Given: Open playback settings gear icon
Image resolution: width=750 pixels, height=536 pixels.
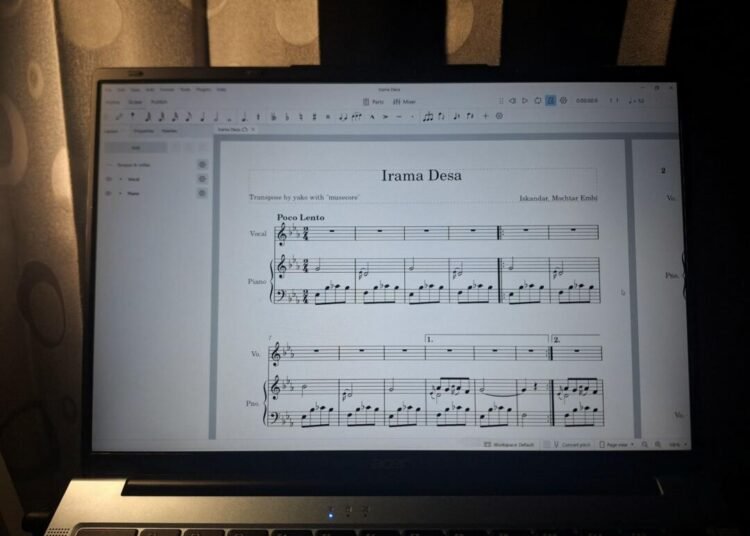Looking at the screenshot, I should pyautogui.click(x=564, y=101).
